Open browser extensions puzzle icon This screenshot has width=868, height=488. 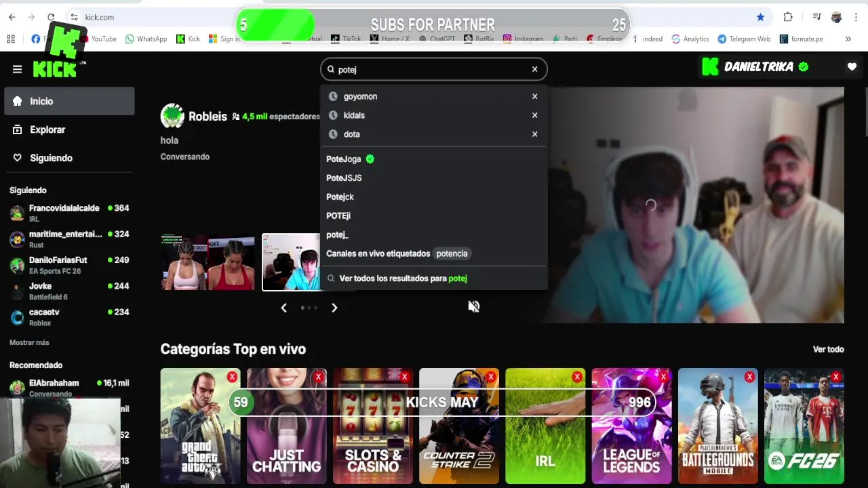click(788, 17)
